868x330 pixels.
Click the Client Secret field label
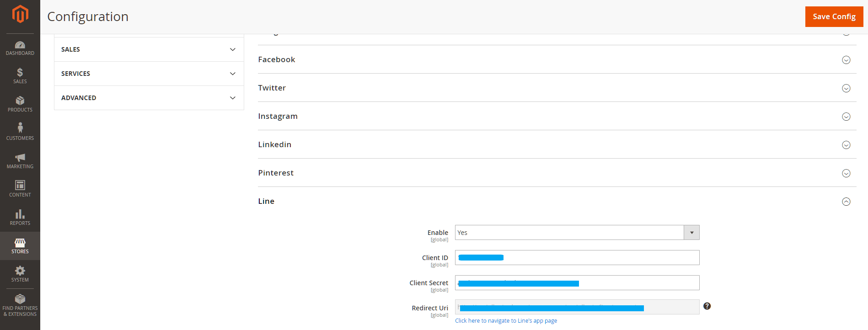[x=429, y=283]
